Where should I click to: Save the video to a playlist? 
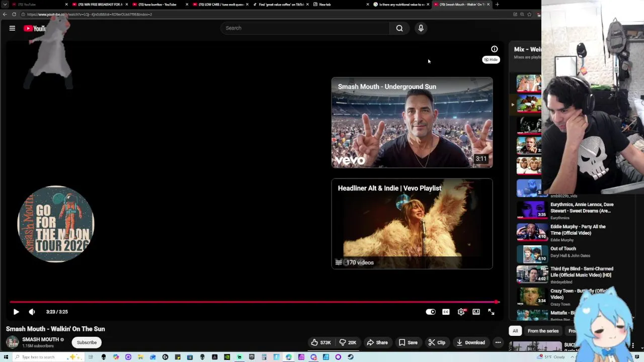point(408,342)
